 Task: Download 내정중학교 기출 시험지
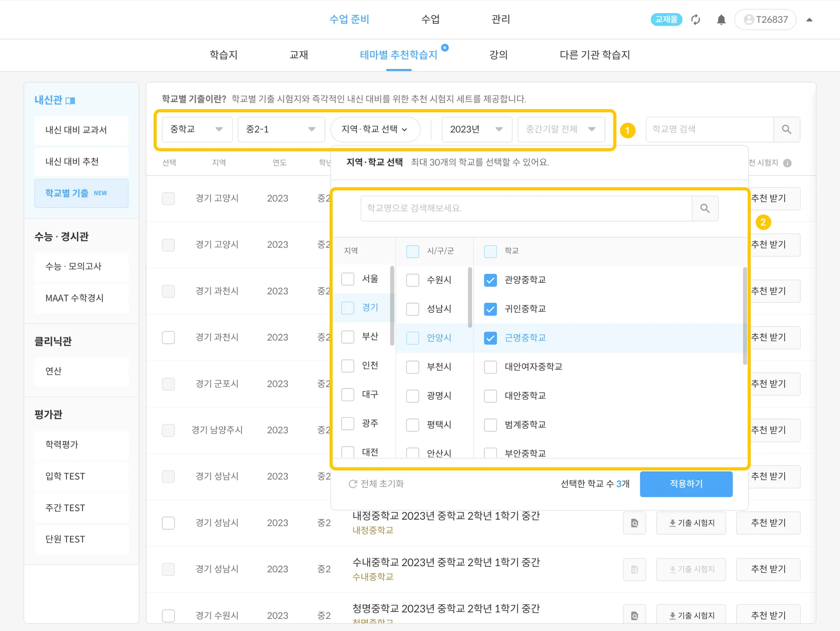coord(691,523)
